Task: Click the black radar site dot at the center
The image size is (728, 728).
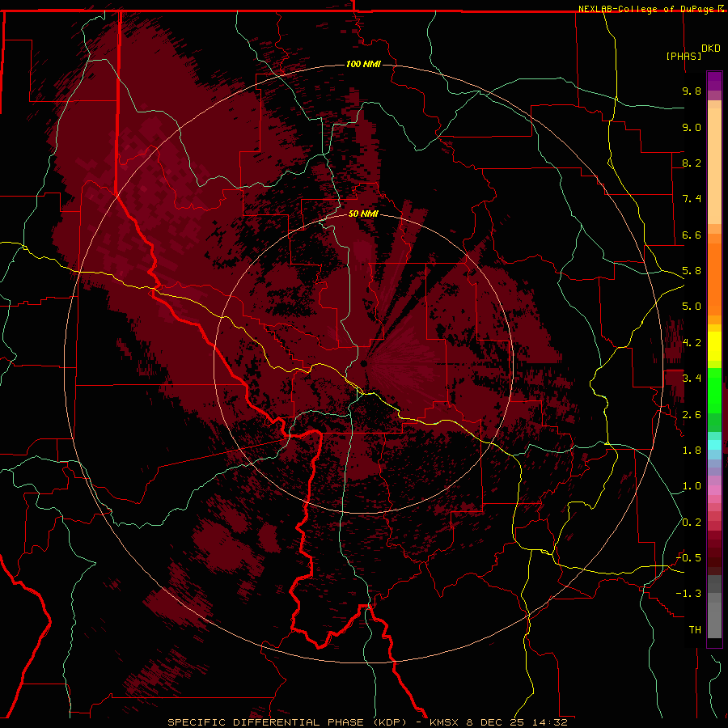Action: point(364,363)
